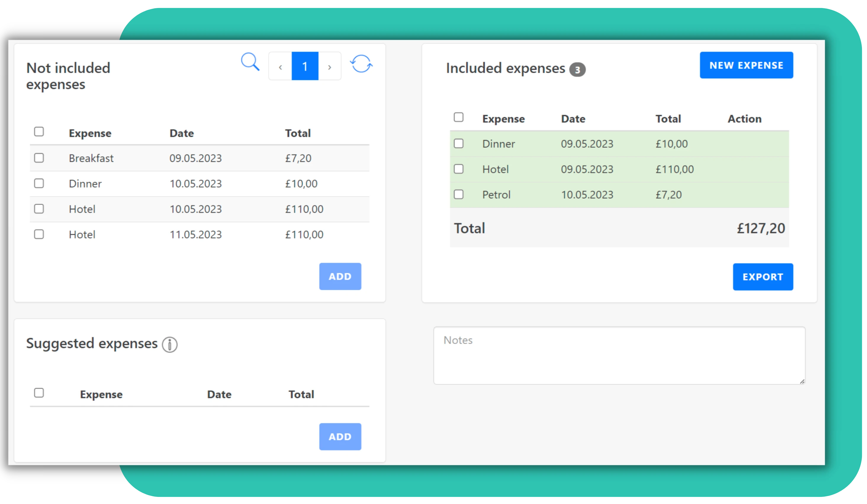Click the £127,20 total amount
The image size is (867, 504).
(761, 228)
